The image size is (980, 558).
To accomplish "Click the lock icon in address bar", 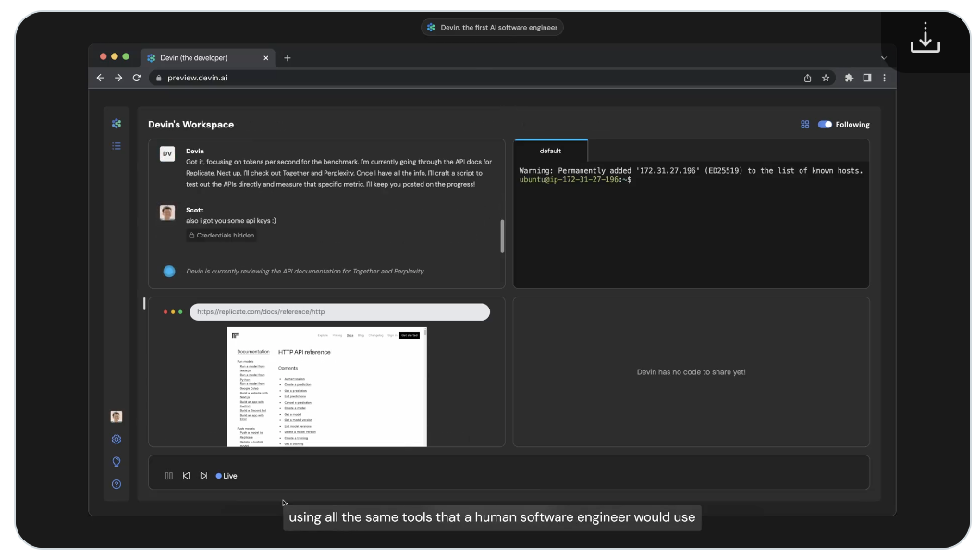I will [x=159, y=79].
